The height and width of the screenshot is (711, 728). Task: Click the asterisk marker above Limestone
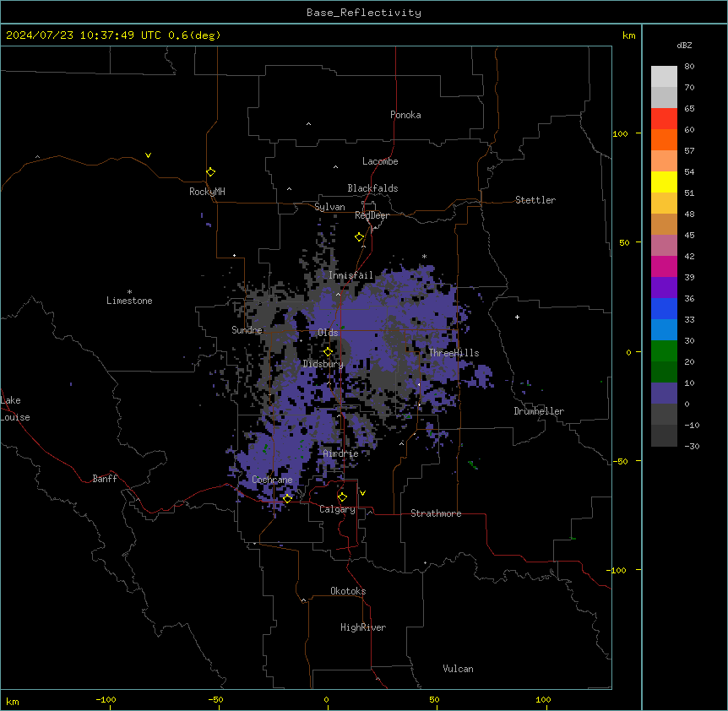(x=129, y=292)
